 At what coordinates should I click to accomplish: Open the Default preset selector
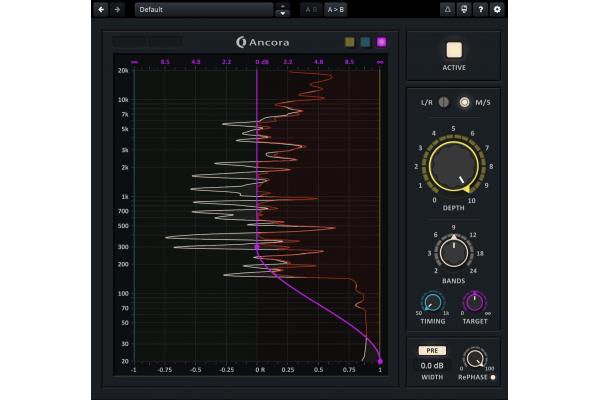pyautogui.click(x=204, y=10)
